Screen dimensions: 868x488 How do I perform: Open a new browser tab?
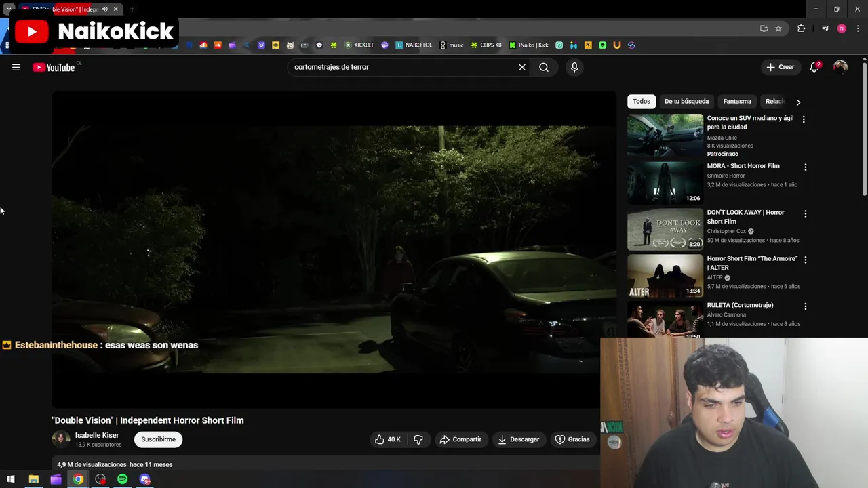(132, 9)
